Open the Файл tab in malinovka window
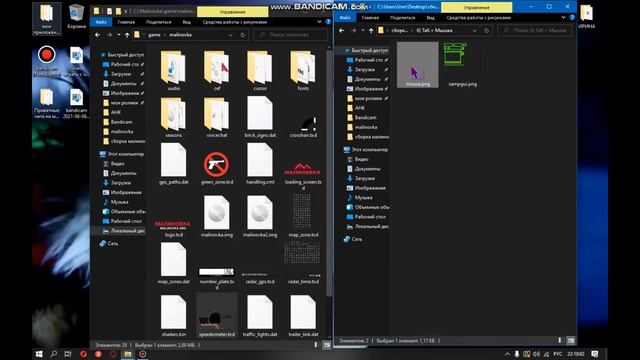Screen dimensions: 640x360 (x=101, y=22)
